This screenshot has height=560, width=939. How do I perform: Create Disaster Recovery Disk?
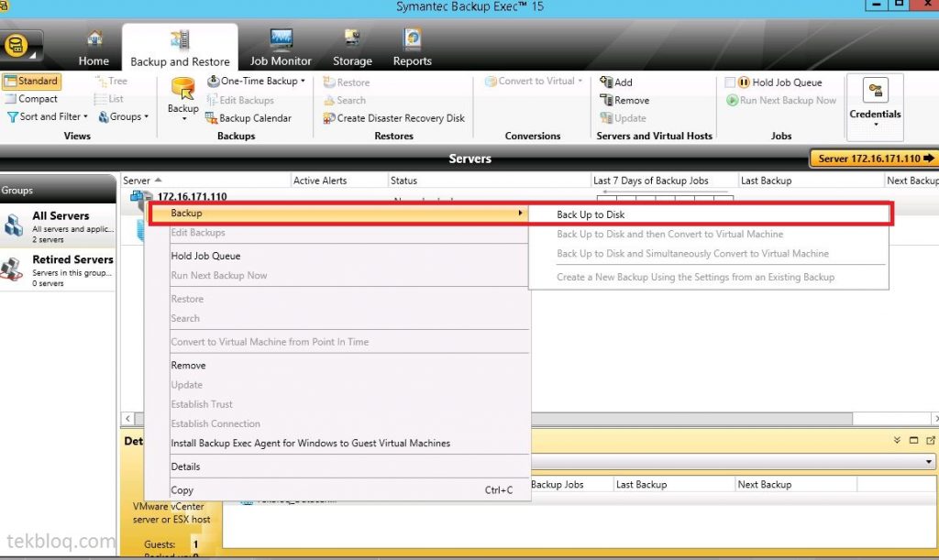coord(393,118)
